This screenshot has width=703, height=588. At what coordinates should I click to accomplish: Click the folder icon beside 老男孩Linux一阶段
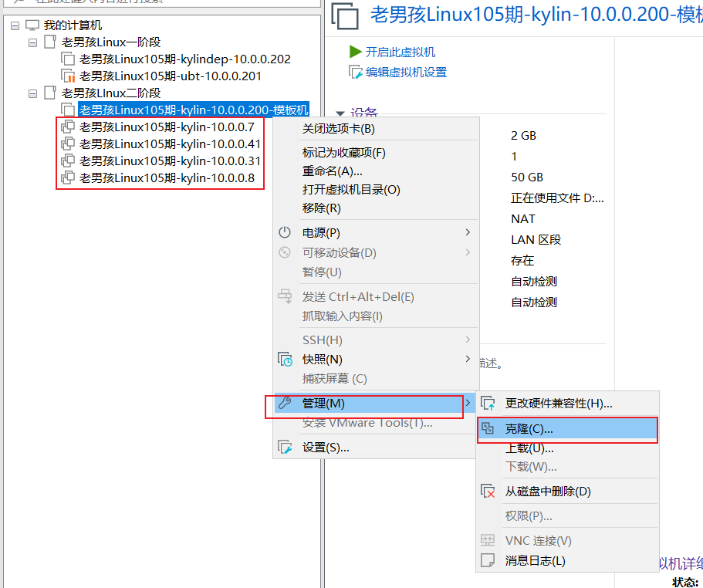tap(49, 42)
